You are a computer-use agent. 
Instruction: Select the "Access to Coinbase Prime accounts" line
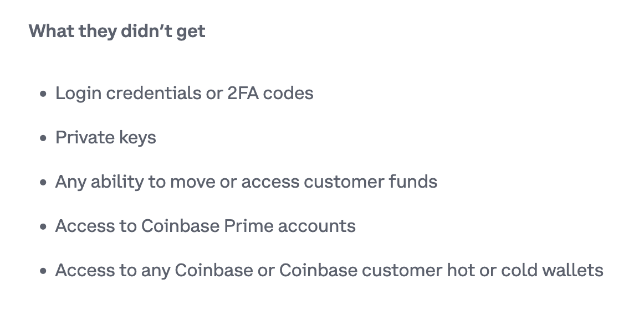tap(206, 226)
